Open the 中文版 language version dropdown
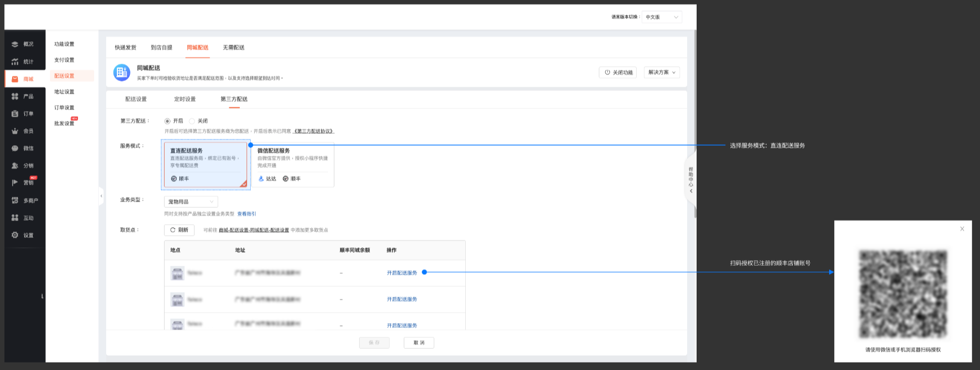 661,17
